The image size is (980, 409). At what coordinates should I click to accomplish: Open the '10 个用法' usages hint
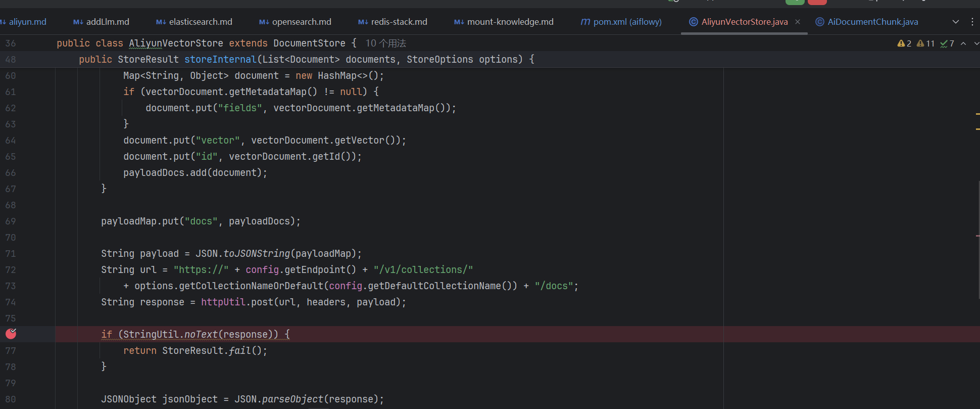point(385,43)
